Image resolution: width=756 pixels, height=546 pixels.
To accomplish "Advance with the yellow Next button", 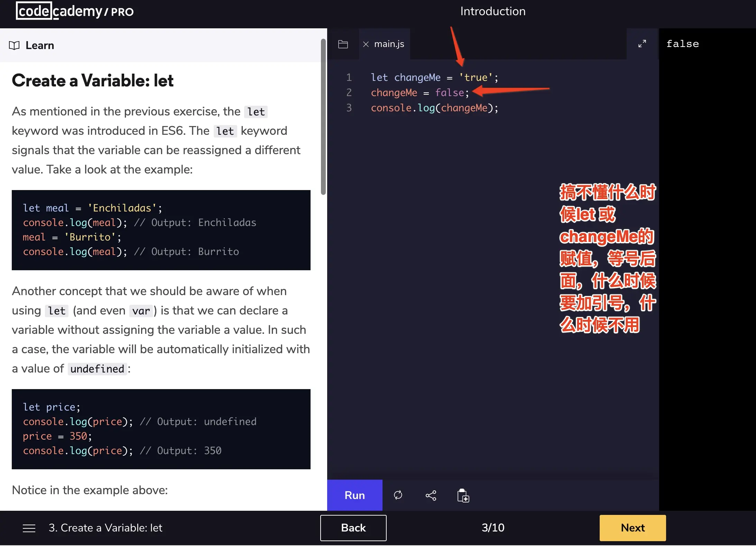I will point(633,528).
